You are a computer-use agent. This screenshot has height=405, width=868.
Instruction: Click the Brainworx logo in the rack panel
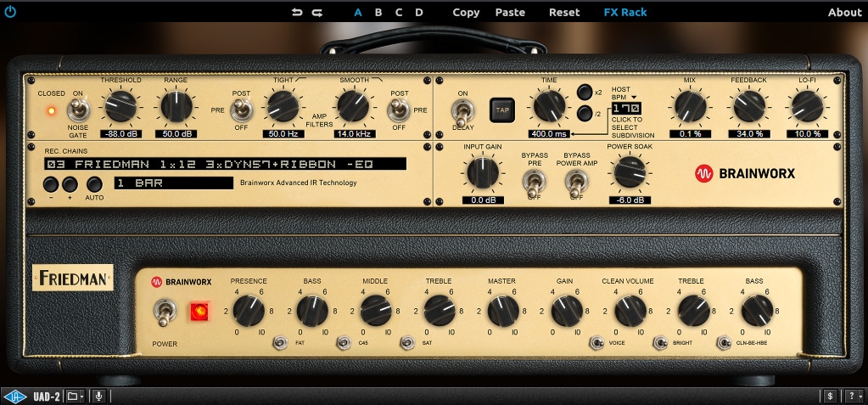point(745,173)
